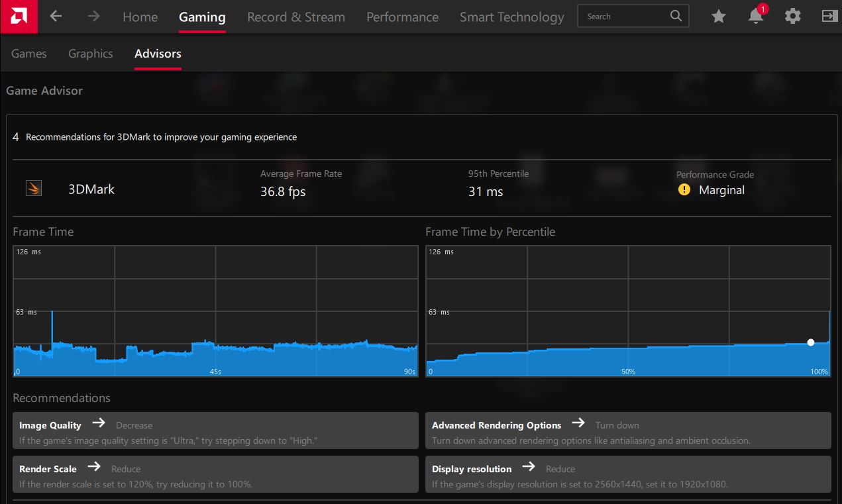
Task: Switch to the Home tab
Action: tap(140, 17)
